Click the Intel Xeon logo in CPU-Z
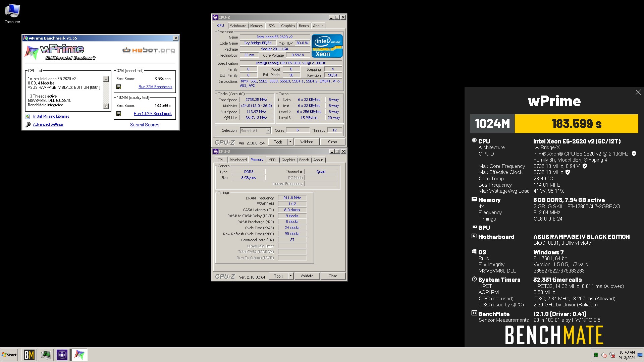644x362 pixels. click(327, 46)
